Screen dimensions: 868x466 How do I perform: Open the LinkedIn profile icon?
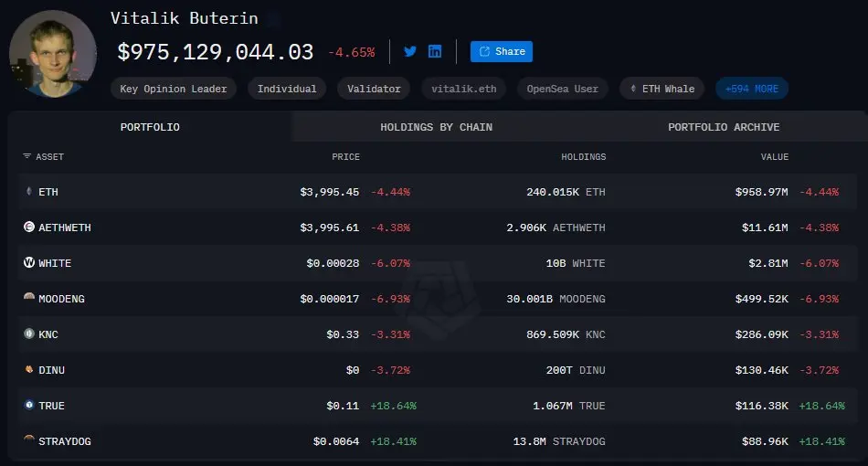pyautogui.click(x=435, y=51)
